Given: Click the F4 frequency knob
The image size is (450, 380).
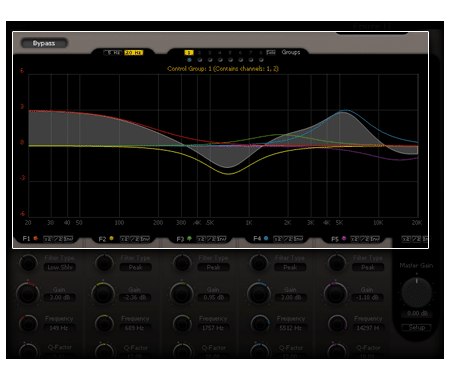Looking at the screenshot, I should pos(260,323).
